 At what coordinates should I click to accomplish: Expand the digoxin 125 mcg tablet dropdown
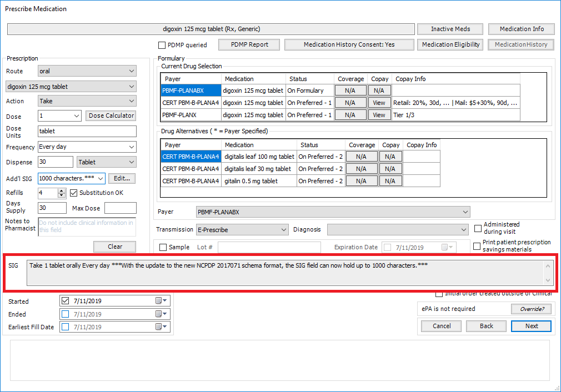tap(71, 87)
